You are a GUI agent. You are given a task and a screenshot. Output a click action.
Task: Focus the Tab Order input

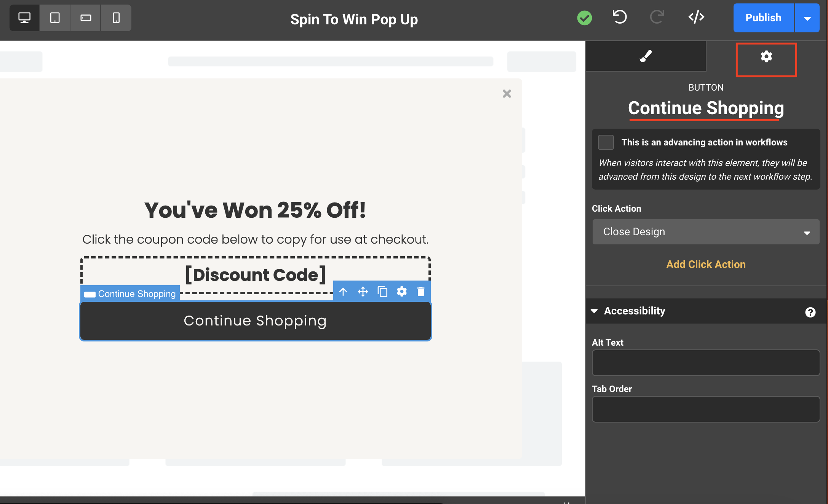coord(706,409)
